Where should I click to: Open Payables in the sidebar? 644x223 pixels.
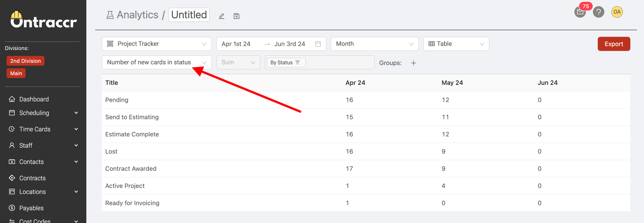[31, 208]
